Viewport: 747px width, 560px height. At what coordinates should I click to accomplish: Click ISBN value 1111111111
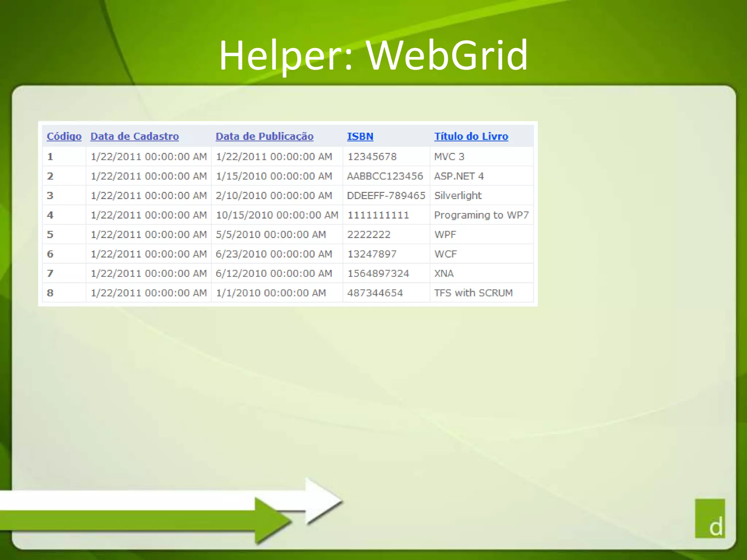(x=378, y=215)
